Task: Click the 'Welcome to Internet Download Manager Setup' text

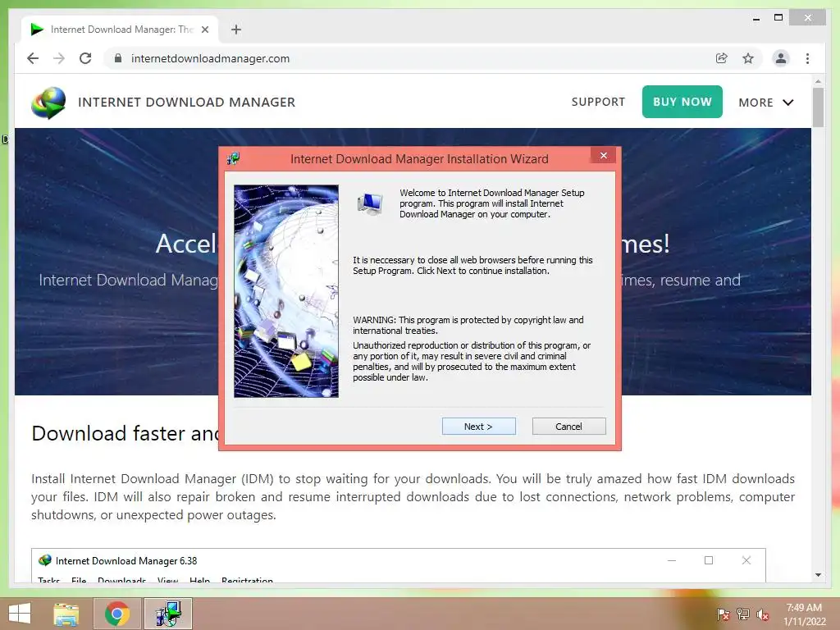Action: point(492,203)
